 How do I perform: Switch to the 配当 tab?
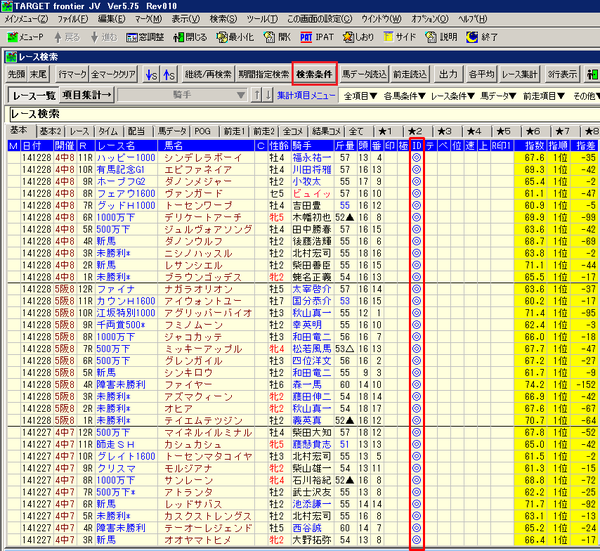tap(137, 131)
